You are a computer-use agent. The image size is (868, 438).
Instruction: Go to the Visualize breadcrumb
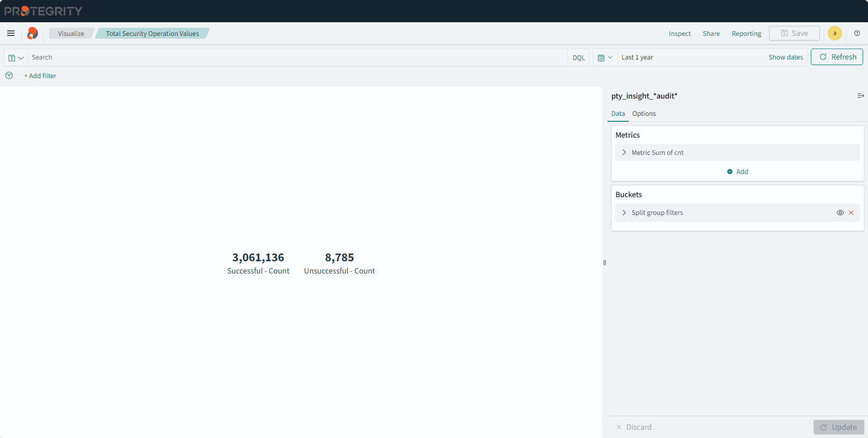coord(71,34)
